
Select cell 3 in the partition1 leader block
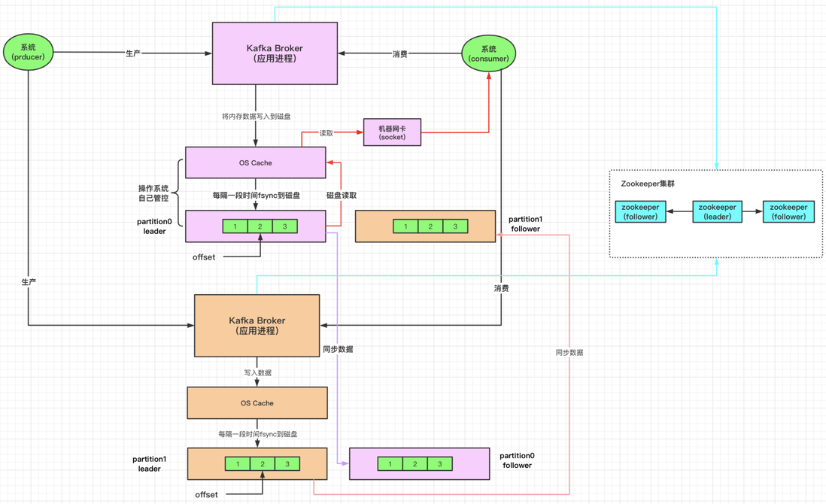tap(287, 464)
